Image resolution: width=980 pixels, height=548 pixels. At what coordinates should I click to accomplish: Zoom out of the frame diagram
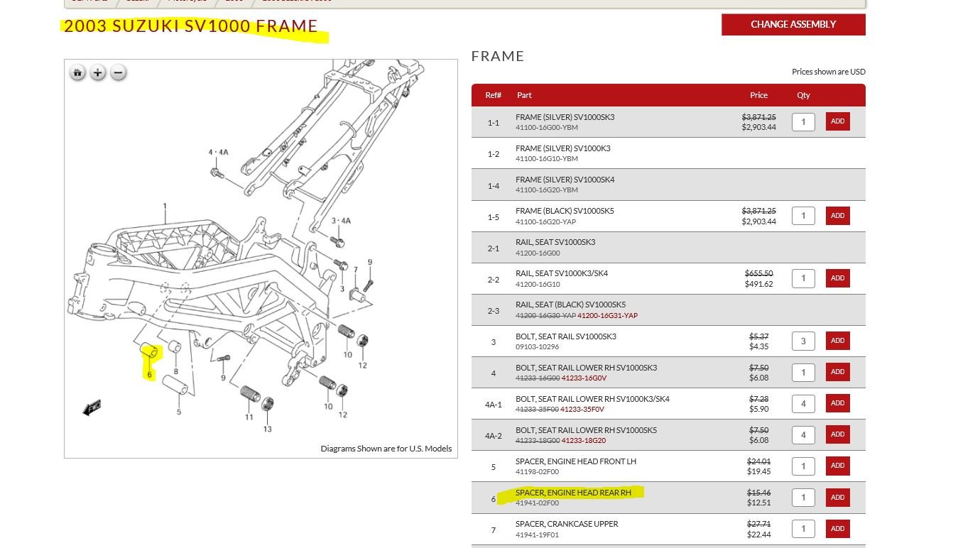click(x=119, y=72)
